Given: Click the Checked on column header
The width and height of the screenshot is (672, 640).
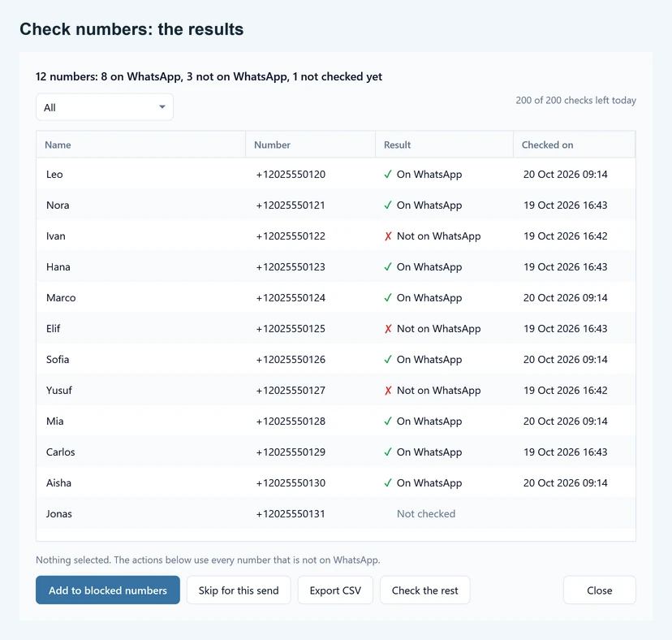Looking at the screenshot, I should [574, 145].
